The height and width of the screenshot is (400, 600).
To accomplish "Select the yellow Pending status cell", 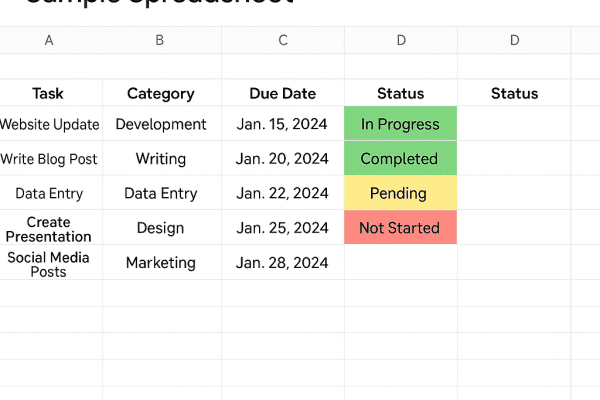I will coord(401,193).
